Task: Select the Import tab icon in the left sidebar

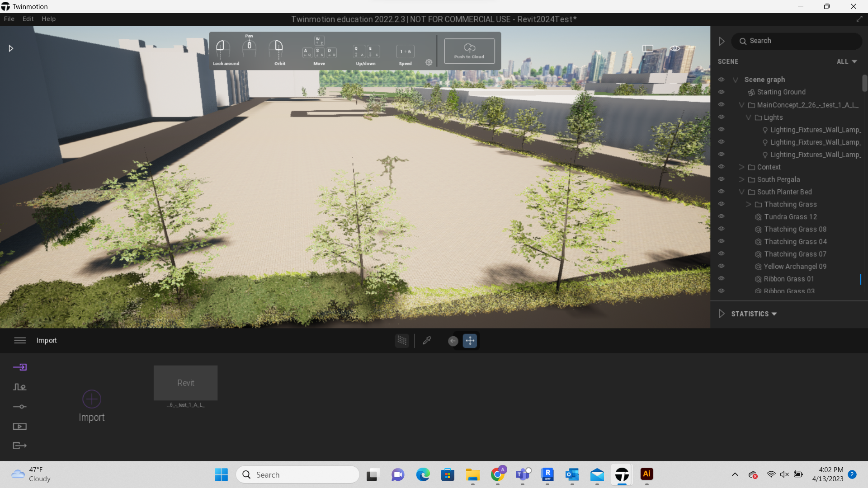Action: (x=20, y=367)
